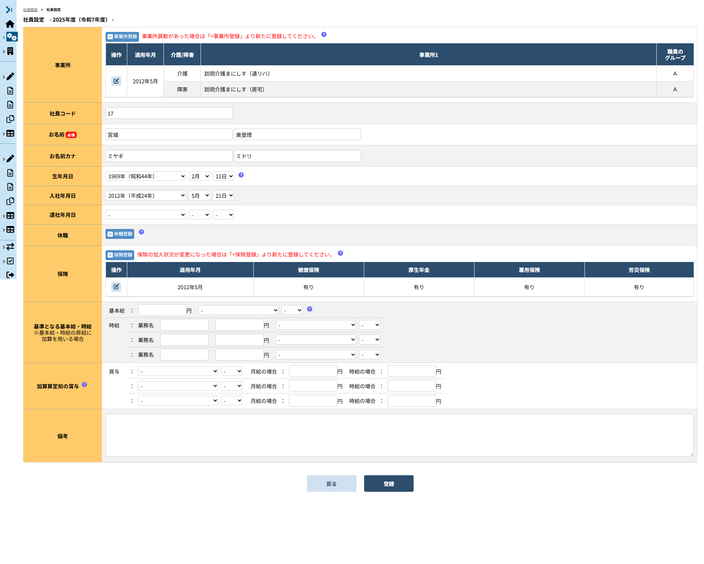704x564 pixels.
Task: Click the 戻る button
Action: 331,484
